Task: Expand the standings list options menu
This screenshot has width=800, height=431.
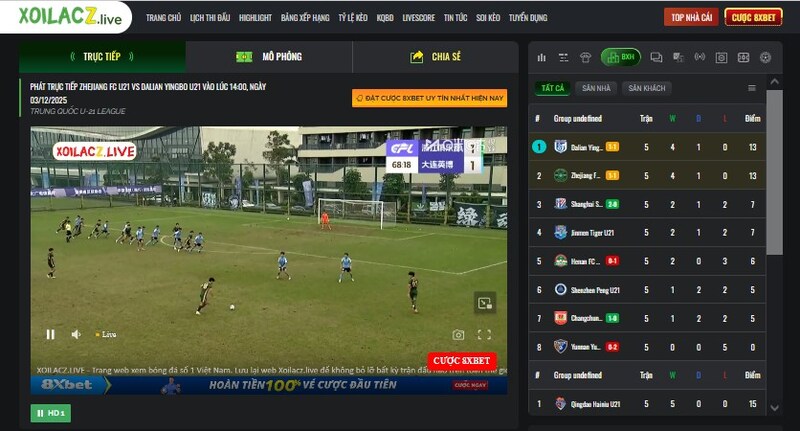Action: click(752, 88)
